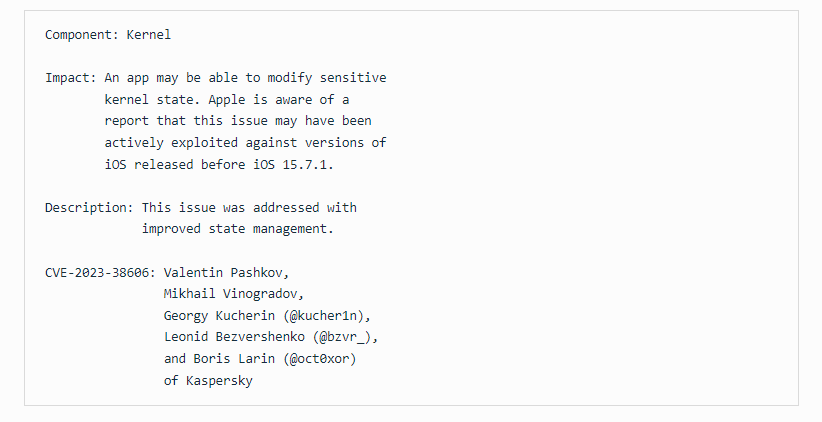Click the name Georgy Kucherin

click(x=219, y=316)
